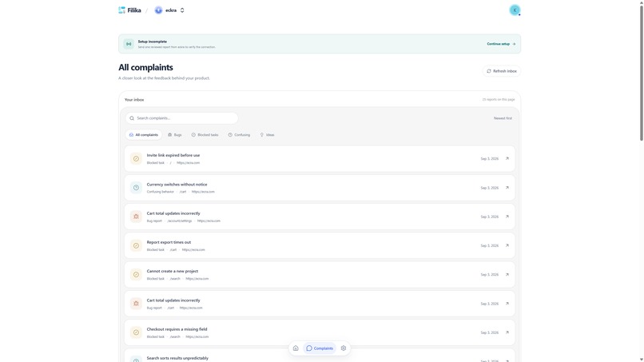Filter by Blocked tasks tab

click(205, 135)
